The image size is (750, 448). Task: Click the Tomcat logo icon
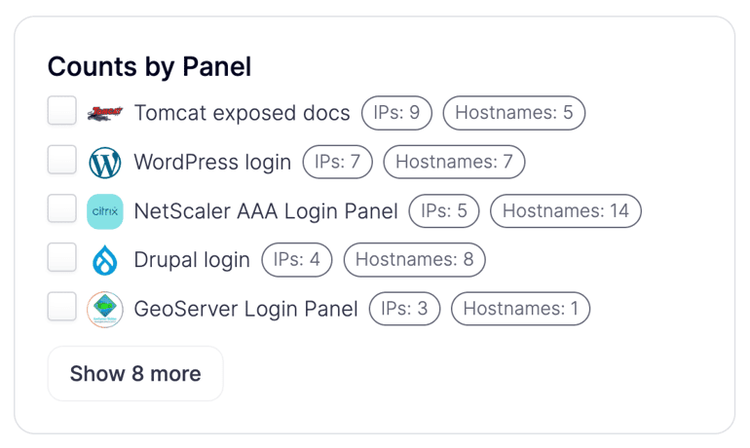(105, 113)
